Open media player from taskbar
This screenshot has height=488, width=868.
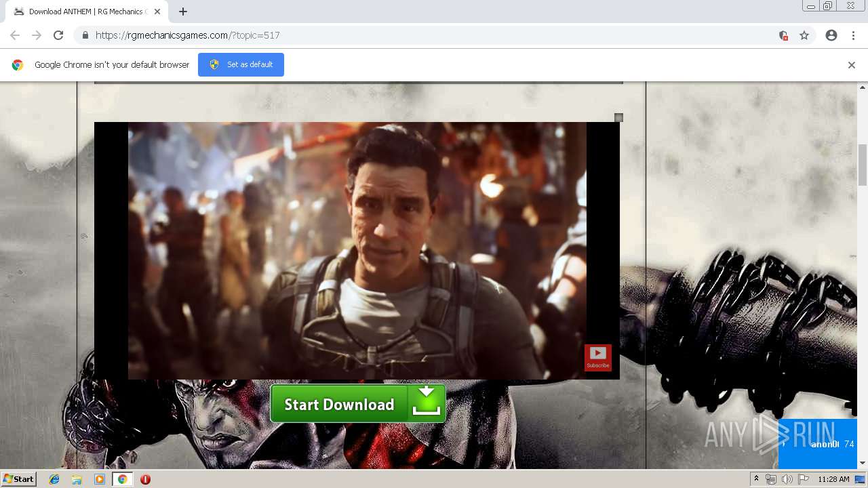click(100, 479)
